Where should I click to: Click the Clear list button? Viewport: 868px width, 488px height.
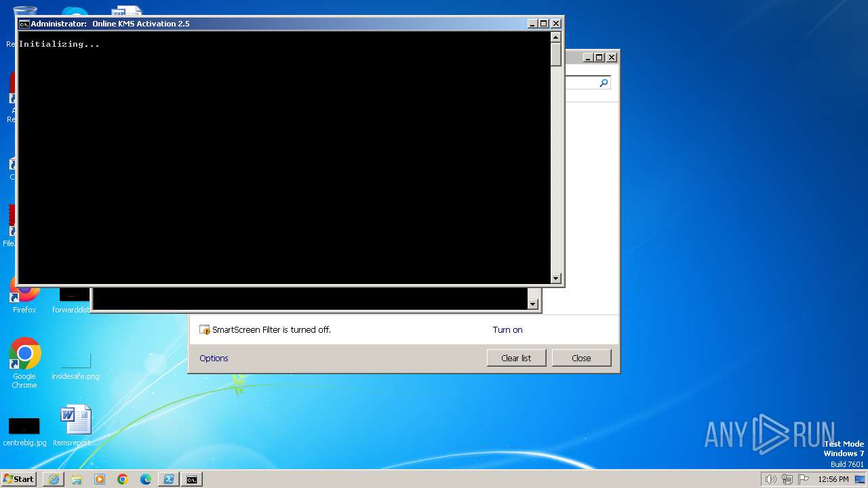pyautogui.click(x=516, y=358)
